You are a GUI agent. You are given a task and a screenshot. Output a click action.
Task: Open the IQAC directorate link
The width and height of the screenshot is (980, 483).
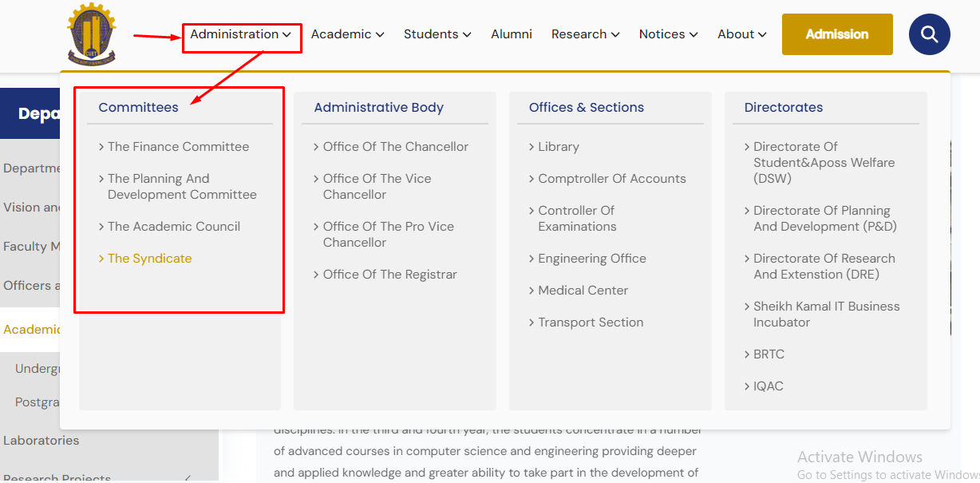pos(768,386)
